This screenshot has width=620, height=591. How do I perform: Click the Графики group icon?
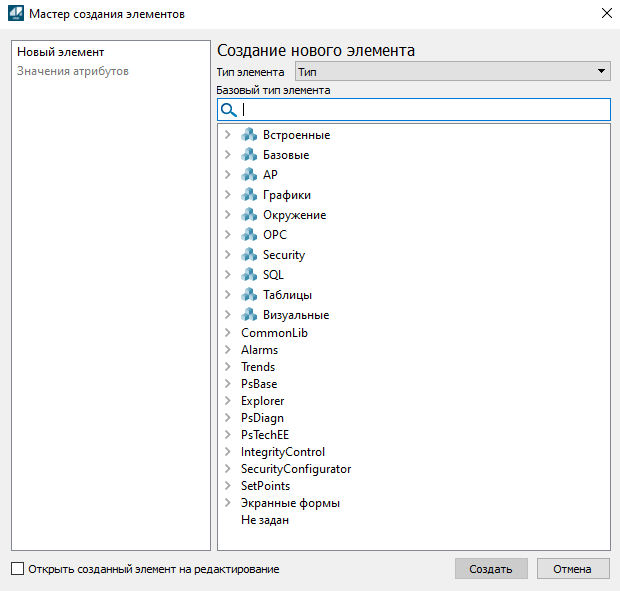tap(249, 195)
